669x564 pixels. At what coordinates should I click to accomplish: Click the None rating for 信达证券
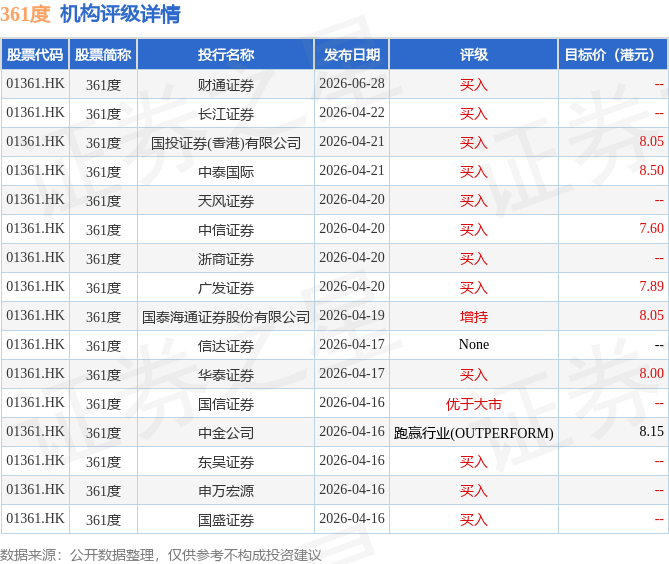point(474,344)
